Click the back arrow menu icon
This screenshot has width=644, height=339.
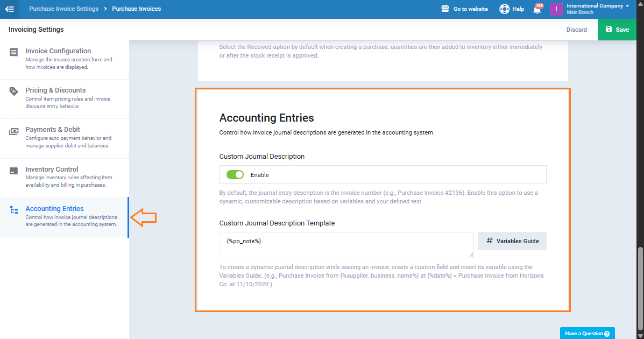[9, 9]
